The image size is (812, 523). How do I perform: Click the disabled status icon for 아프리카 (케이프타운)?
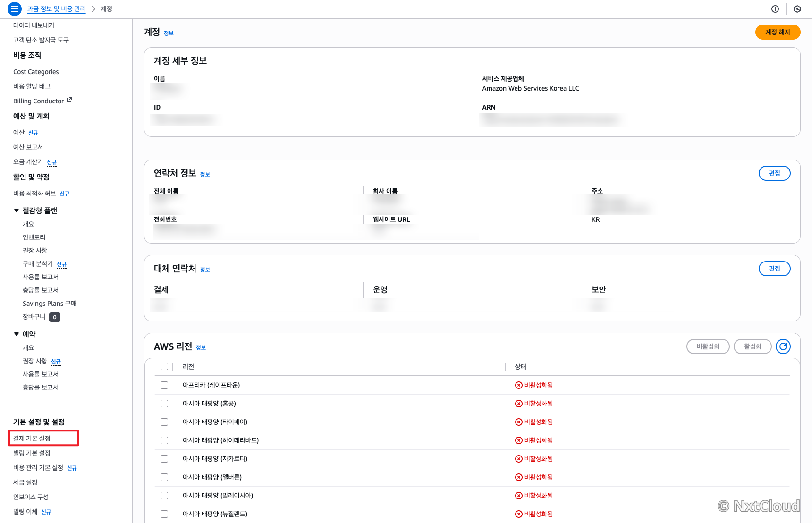(x=518, y=385)
